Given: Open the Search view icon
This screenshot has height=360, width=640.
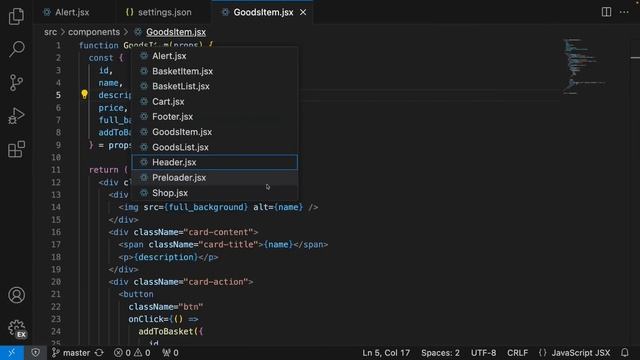Looking at the screenshot, I should [x=16, y=49].
